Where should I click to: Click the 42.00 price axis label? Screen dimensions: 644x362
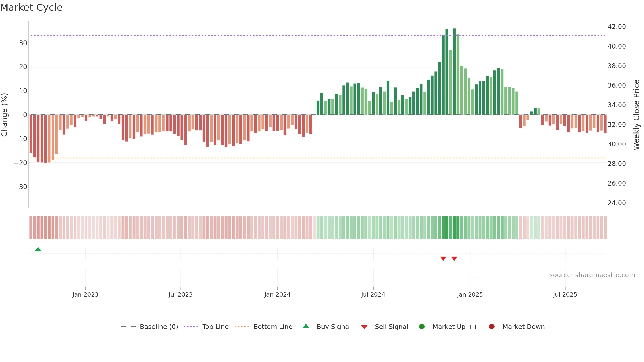[x=617, y=27]
